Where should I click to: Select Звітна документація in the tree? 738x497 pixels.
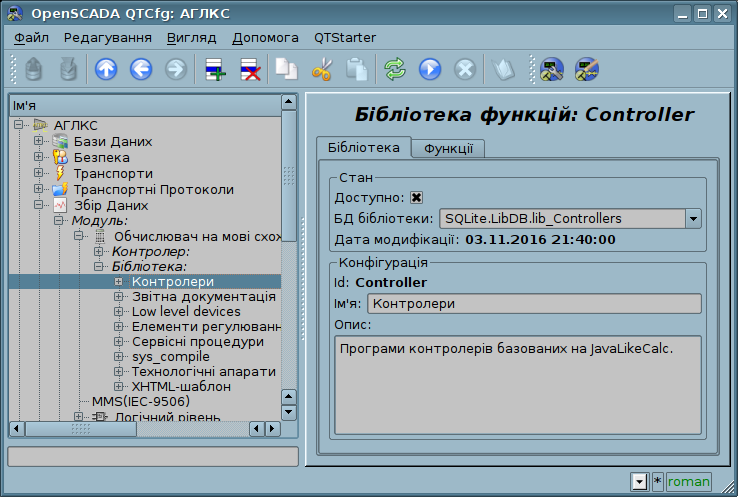pyautogui.click(x=204, y=297)
